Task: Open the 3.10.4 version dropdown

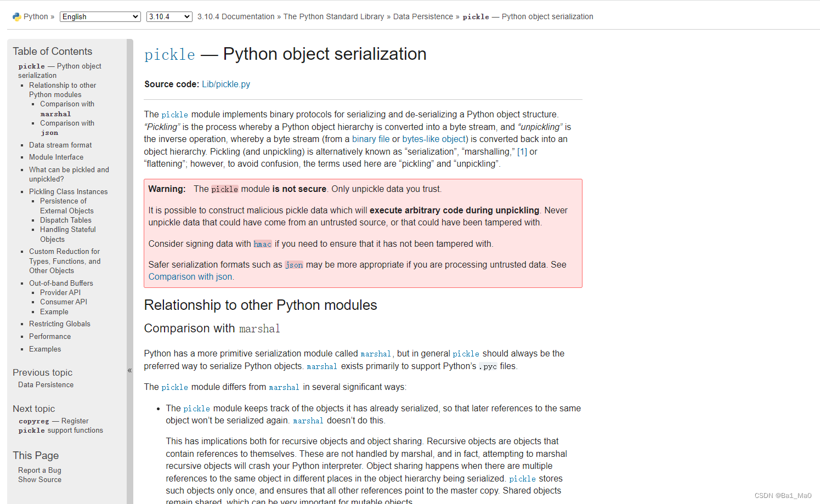Action: [169, 17]
